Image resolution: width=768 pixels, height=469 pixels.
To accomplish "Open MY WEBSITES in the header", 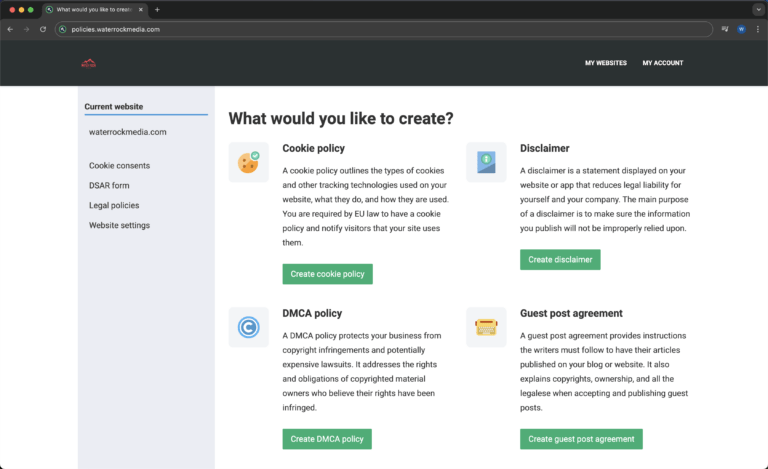I will click(x=606, y=63).
